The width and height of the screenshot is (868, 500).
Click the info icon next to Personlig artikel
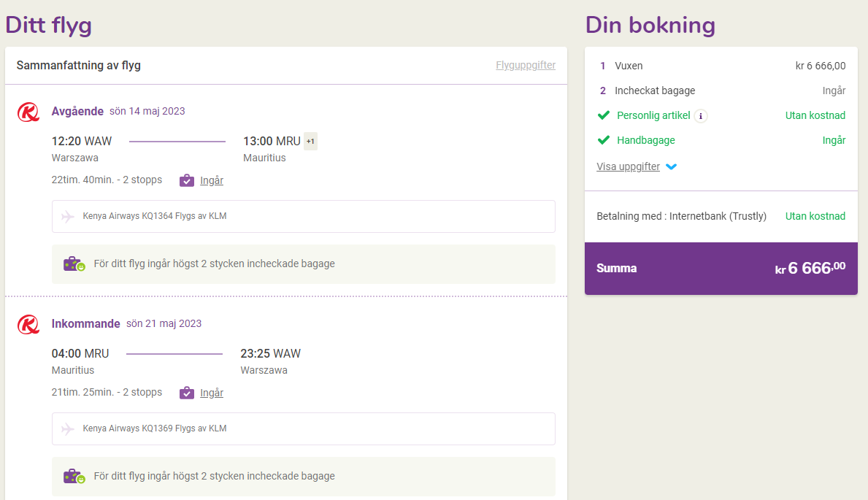point(701,116)
